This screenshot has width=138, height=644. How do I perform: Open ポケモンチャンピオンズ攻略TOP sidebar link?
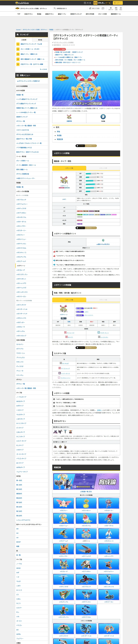point(29,81)
